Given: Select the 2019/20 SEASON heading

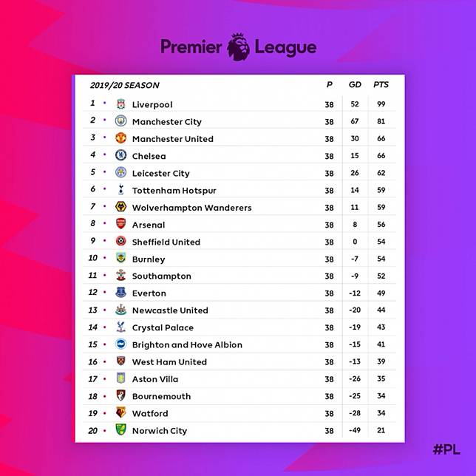Looking at the screenshot, I should coord(125,85).
